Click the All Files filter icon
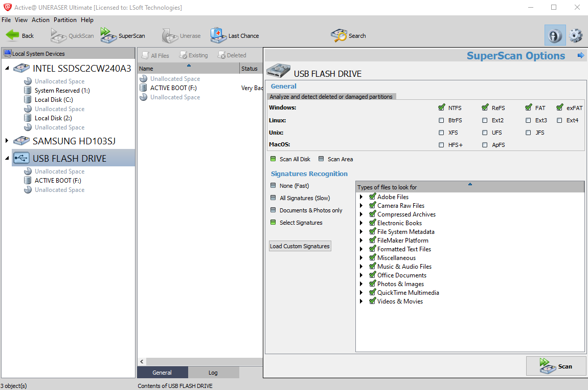 coord(145,55)
